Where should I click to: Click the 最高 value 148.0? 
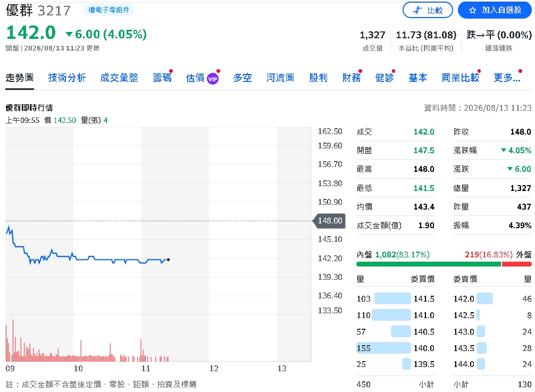[x=424, y=169]
